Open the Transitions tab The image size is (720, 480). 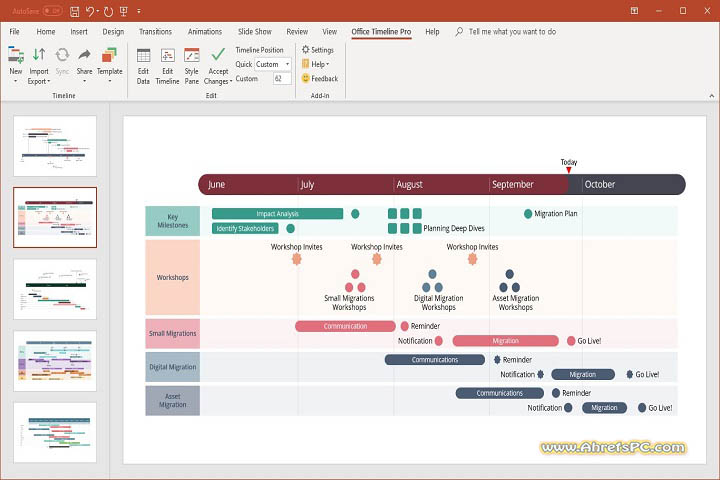point(155,31)
